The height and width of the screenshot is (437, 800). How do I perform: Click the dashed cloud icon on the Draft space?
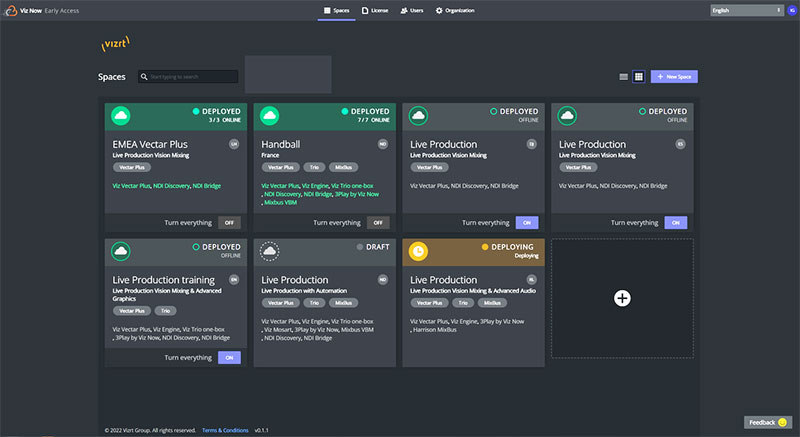click(270, 251)
